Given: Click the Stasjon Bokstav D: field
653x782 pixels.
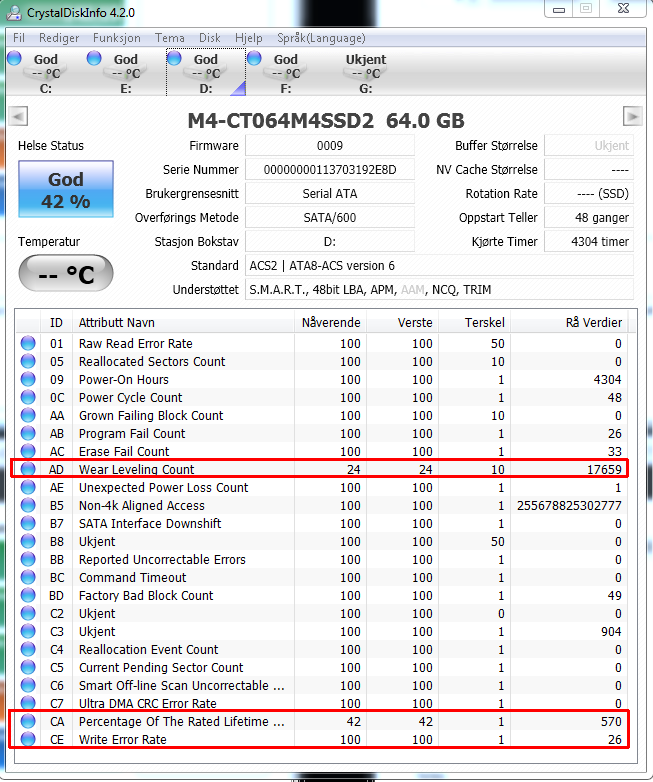Looking at the screenshot, I should [x=330, y=241].
